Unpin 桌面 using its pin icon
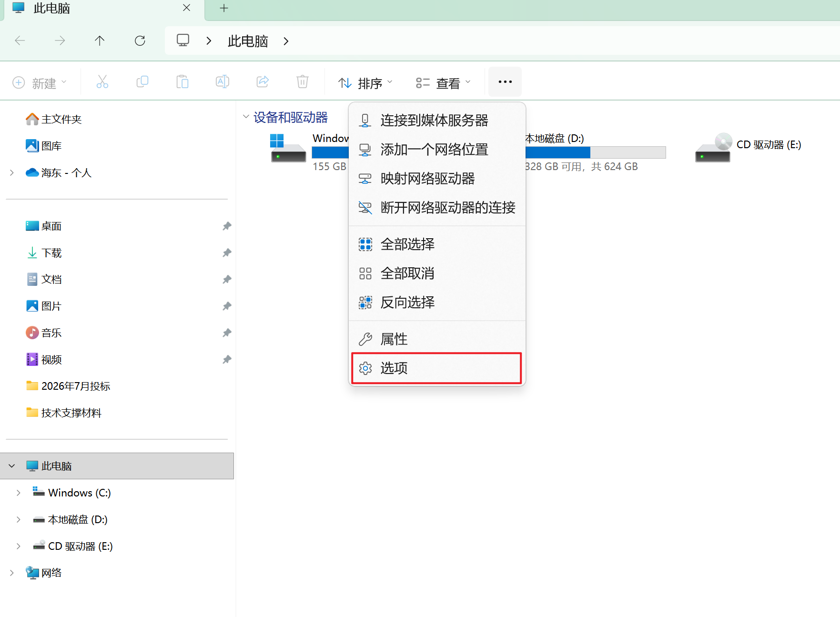This screenshot has width=840, height=617. pos(227,226)
